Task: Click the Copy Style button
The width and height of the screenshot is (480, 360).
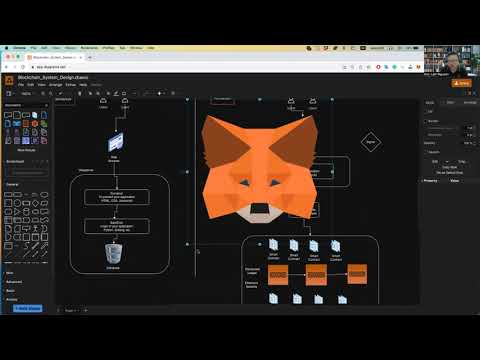Action: 449,167
